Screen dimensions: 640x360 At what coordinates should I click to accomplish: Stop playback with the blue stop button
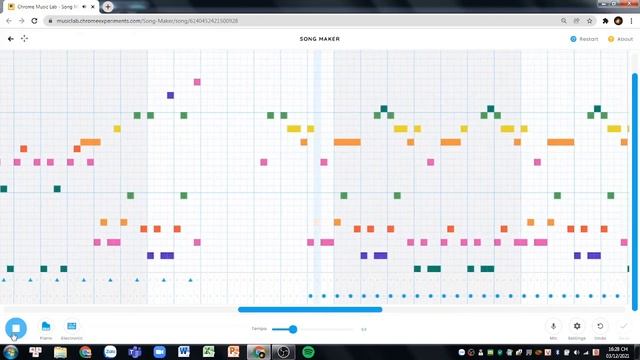coord(16,328)
